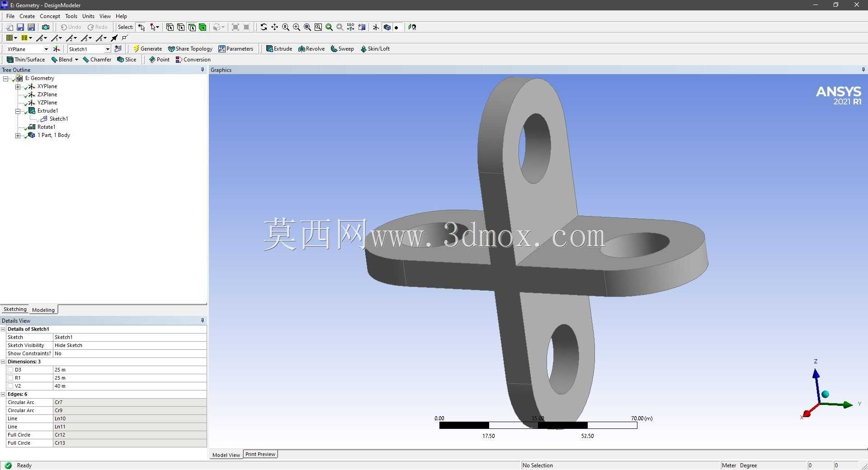Enable the solid body selection filter

tap(203, 27)
